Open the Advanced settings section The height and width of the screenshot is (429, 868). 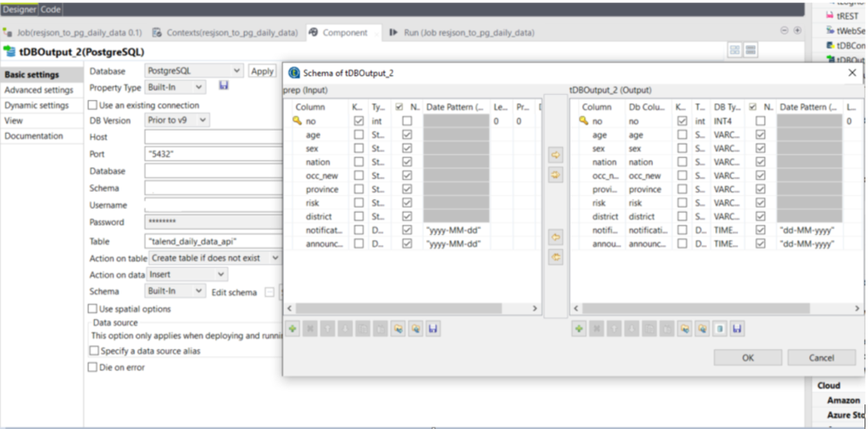[x=39, y=90]
